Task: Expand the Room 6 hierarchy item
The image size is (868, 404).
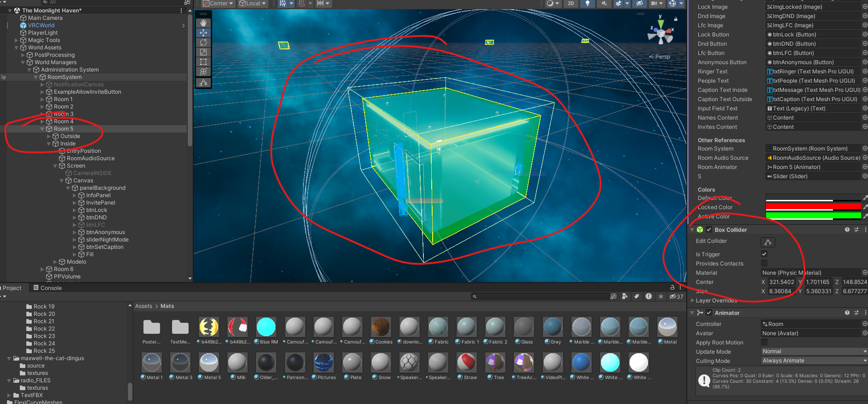Action: click(x=42, y=269)
